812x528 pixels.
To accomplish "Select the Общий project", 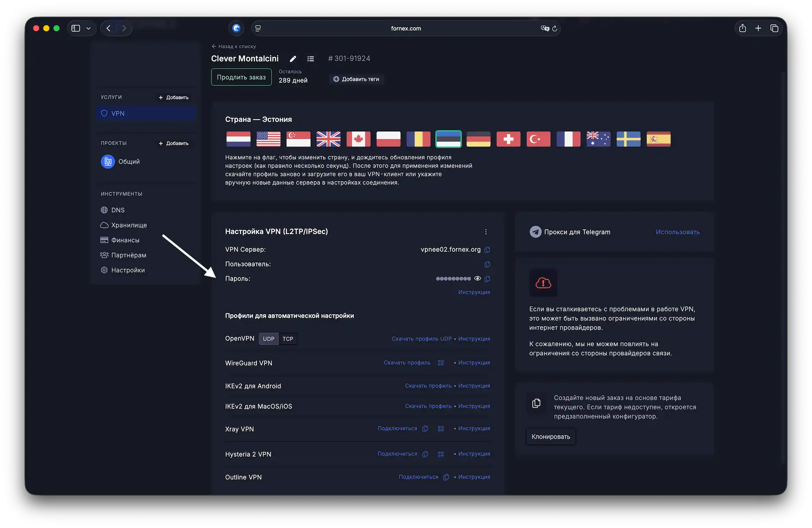I will tap(129, 162).
